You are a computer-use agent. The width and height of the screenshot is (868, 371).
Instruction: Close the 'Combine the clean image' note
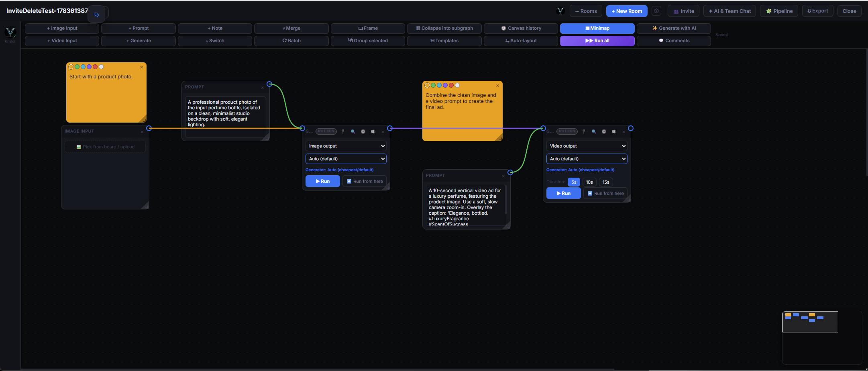[497, 86]
